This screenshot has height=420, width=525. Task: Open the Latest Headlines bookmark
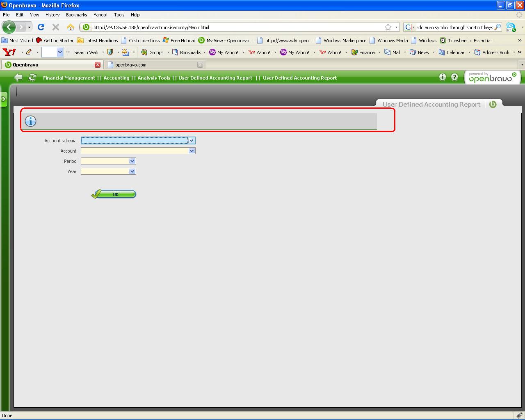point(98,40)
